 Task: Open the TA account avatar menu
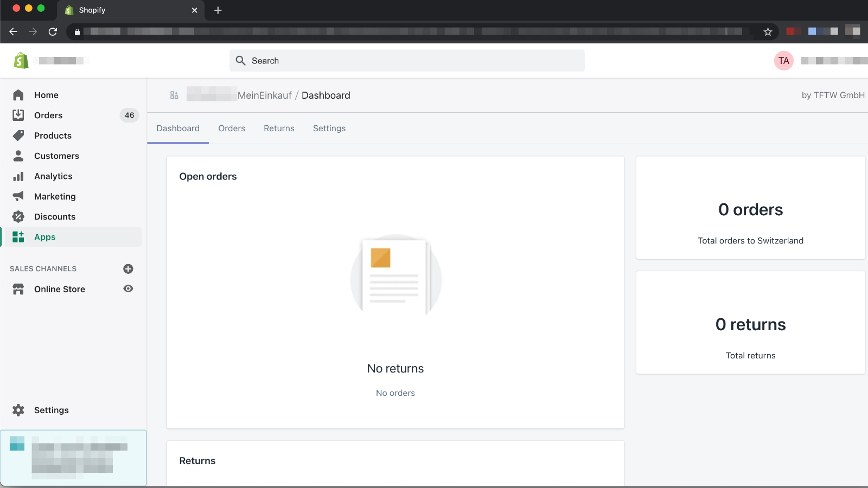(783, 61)
